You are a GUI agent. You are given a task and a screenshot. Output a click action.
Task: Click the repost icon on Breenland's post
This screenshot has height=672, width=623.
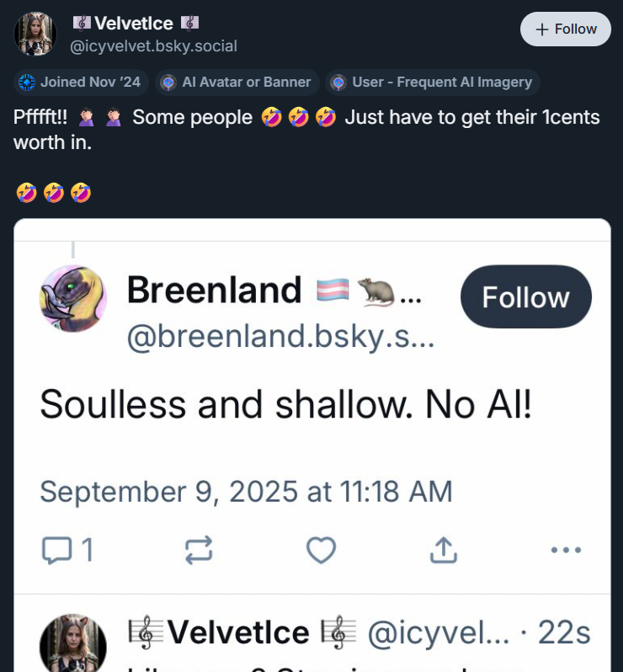[x=198, y=550]
